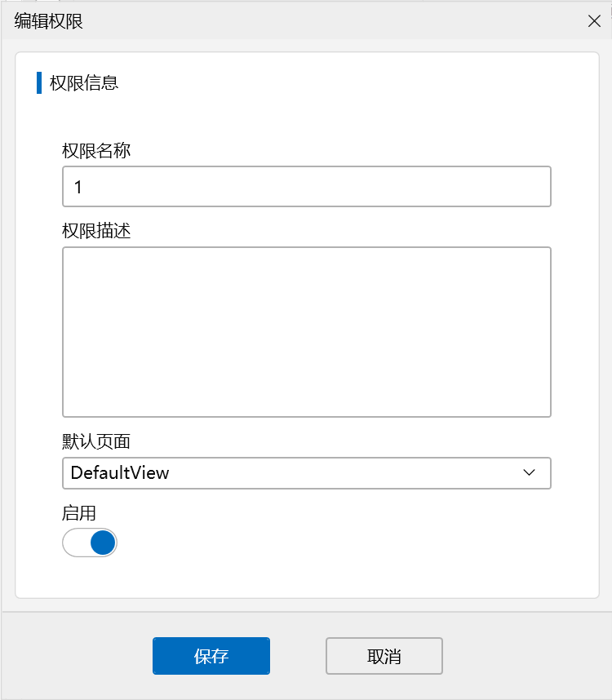Click the blue accent bar beside 权限信息
612x700 pixels.
(38, 82)
